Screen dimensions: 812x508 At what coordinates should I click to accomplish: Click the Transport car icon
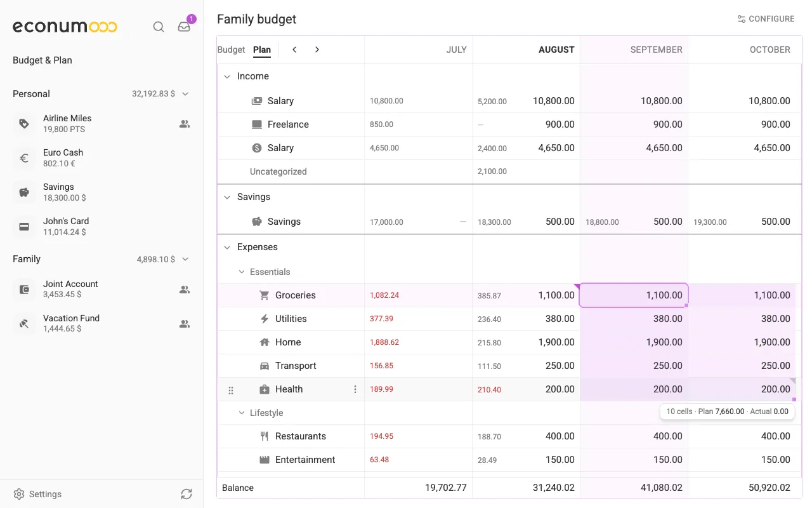[x=265, y=366]
